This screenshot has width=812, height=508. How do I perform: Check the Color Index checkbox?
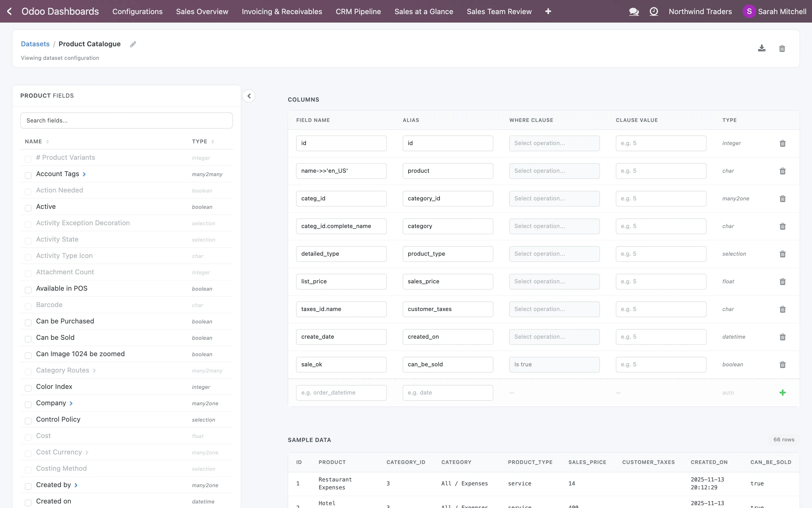click(x=28, y=388)
